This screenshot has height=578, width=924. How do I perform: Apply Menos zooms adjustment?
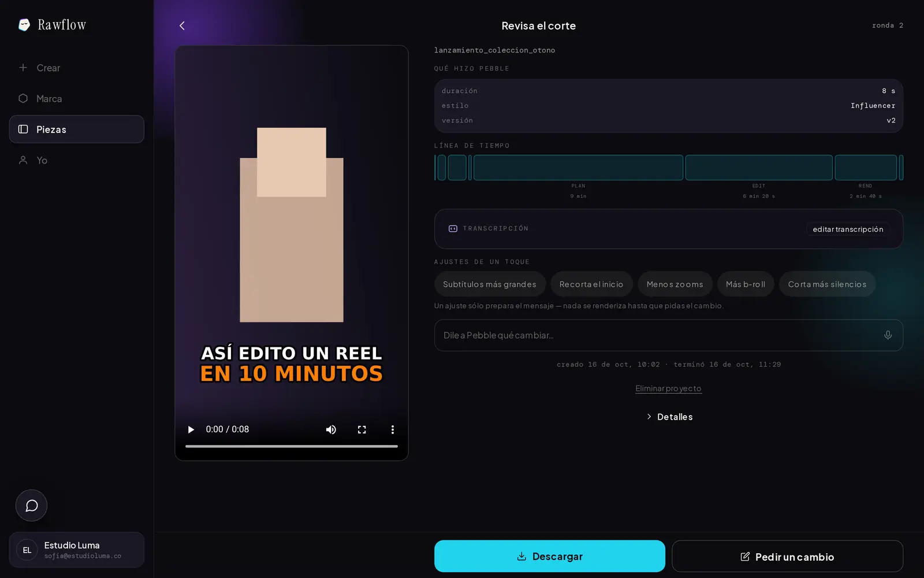pos(675,284)
